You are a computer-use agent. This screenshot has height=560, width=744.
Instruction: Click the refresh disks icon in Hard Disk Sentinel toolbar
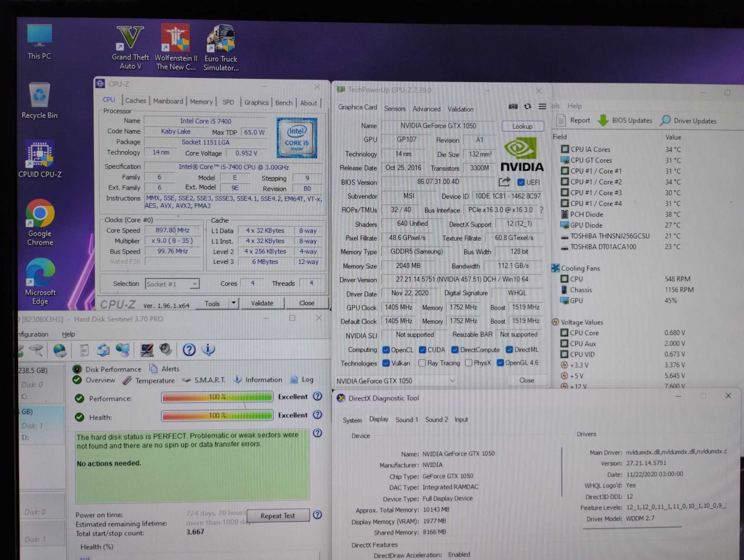pos(103,350)
